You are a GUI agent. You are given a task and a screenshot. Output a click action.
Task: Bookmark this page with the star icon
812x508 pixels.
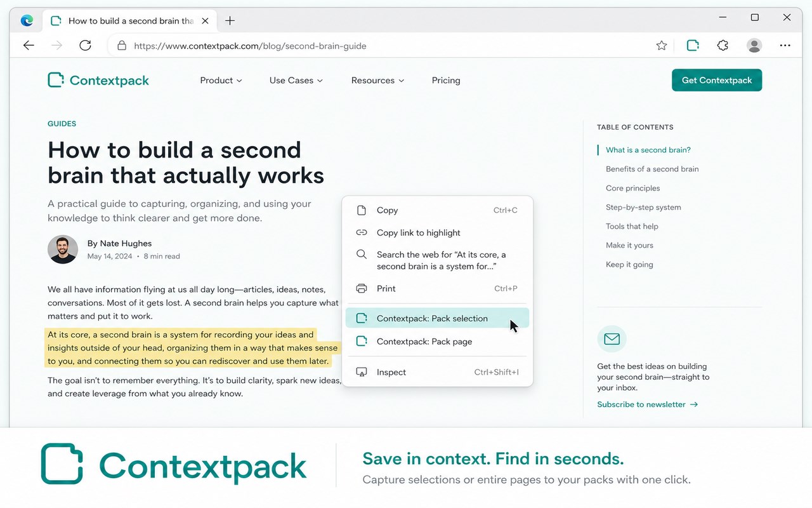[x=662, y=46]
